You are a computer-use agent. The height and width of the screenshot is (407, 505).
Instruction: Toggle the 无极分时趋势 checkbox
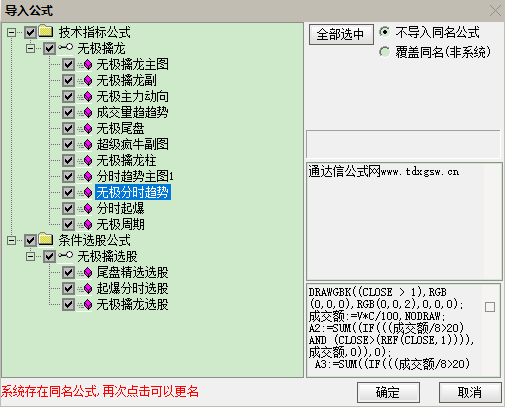pos(68,192)
